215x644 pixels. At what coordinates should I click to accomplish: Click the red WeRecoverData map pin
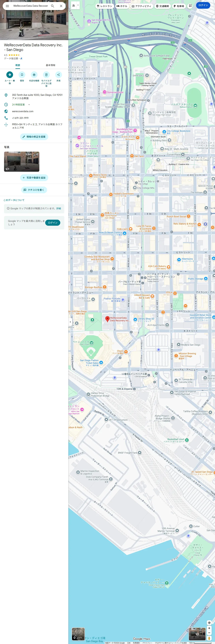pos(107,319)
